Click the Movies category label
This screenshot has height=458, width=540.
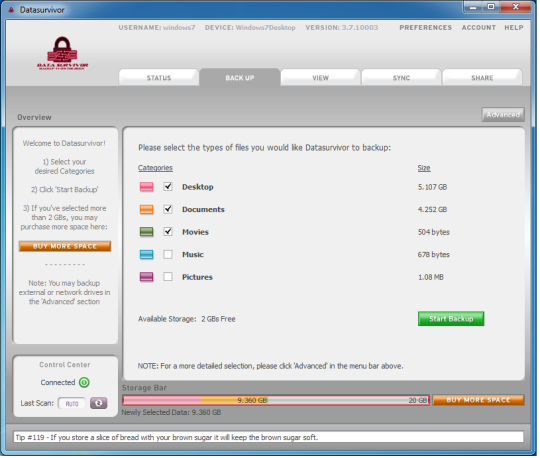(196, 233)
